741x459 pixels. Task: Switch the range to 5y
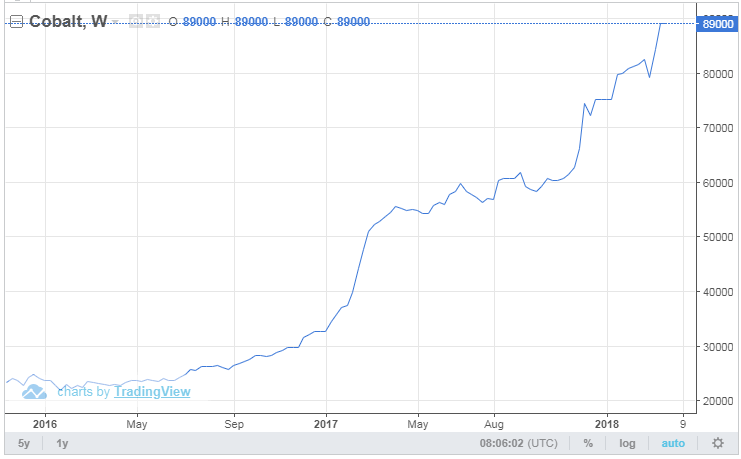coord(24,443)
